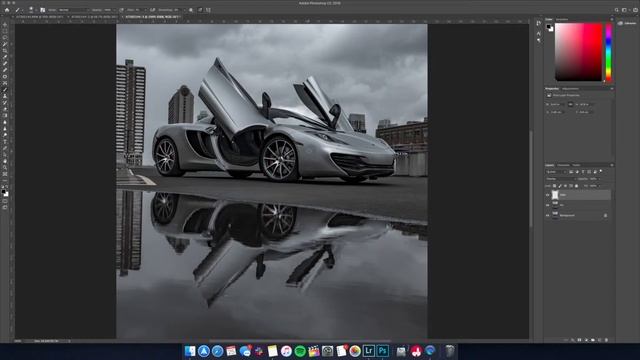Open the collapsed History panel icon
Viewport: 640px width, 360px height.
(539, 23)
